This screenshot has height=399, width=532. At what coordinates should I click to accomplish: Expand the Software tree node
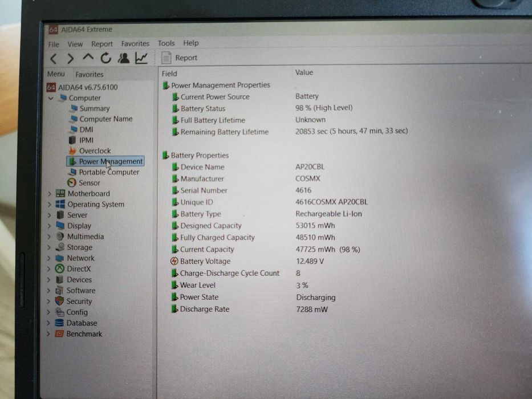(x=48, y=291)
